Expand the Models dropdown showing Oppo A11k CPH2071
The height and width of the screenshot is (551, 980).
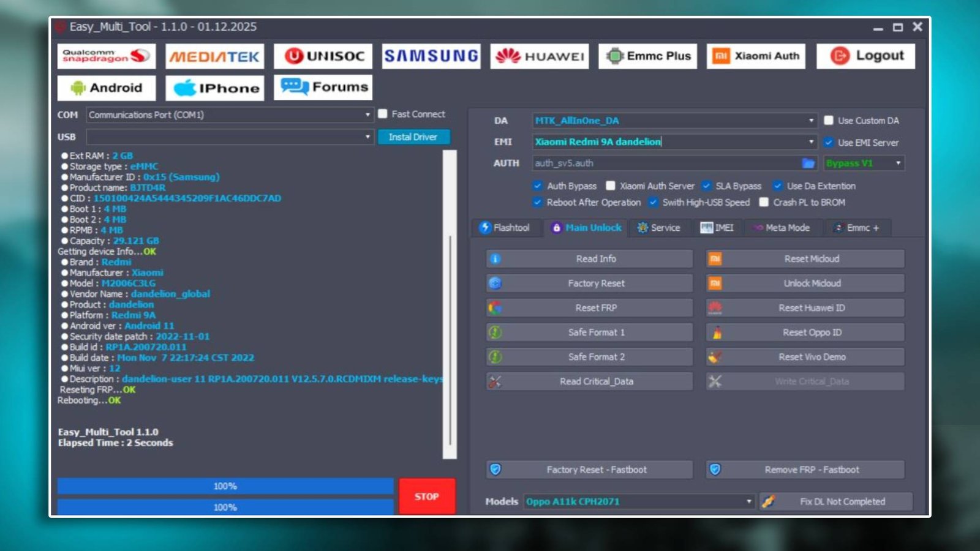pyautogui.click(x=748, y=501)
